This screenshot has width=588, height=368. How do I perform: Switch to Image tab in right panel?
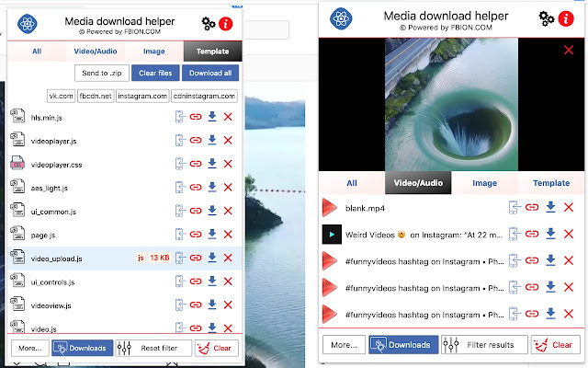pyautogui.click(x=484, y=183)
